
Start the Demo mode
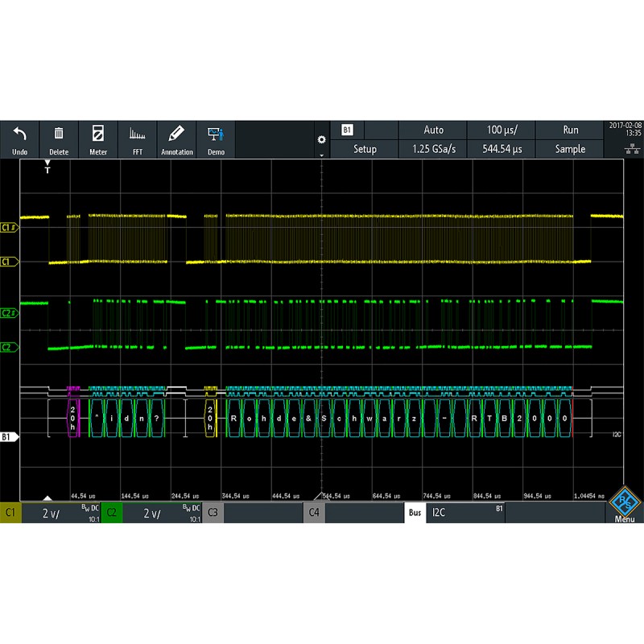(215, 138)
